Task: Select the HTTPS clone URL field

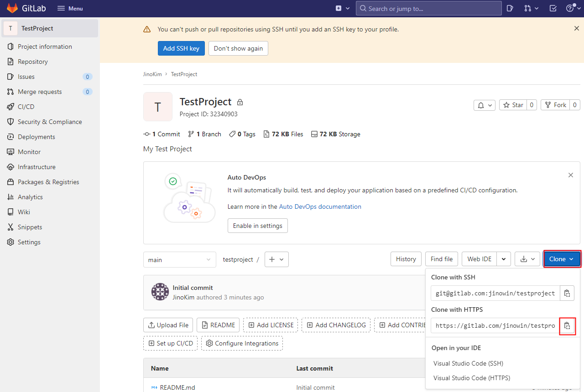Action: 495,325
